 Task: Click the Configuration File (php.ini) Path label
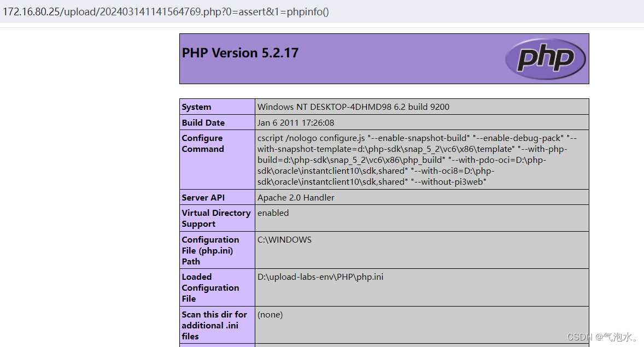click(210, 250)
